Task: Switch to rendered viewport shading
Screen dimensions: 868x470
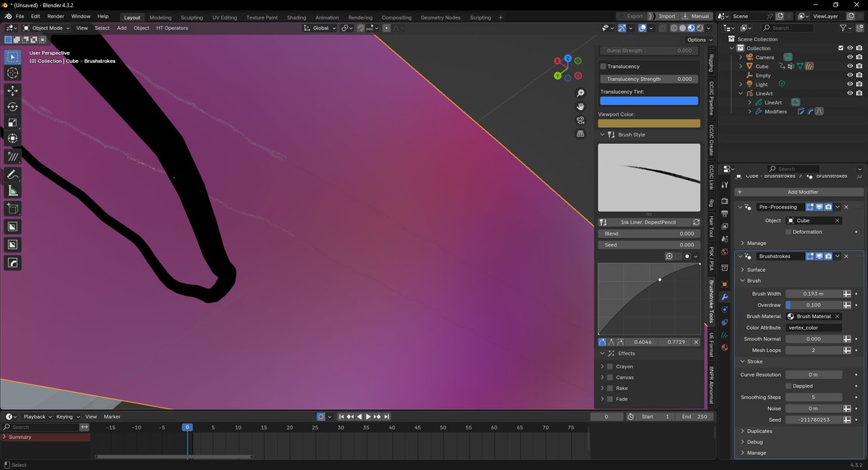Action: (699, 28)
